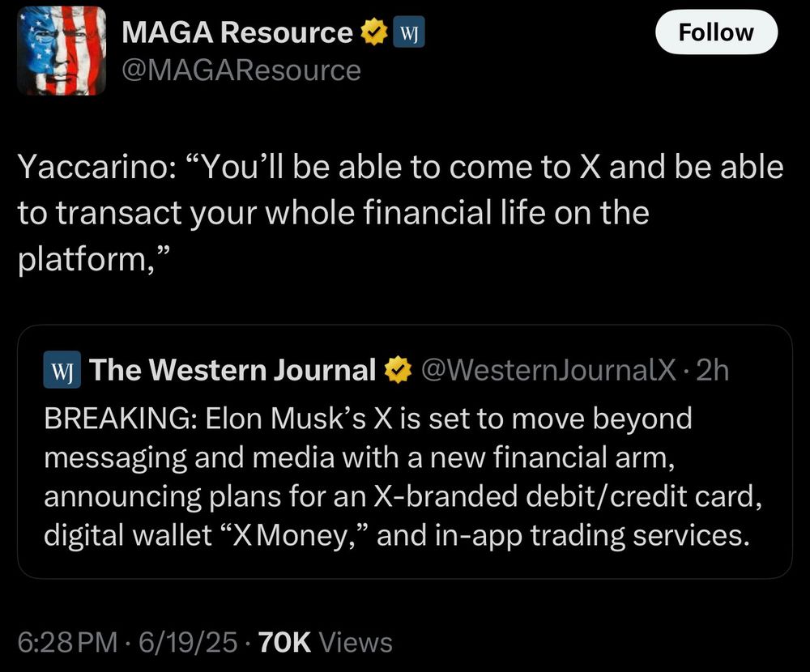This screenshot has height=672, width=810.
Task: Click the gold verified badge beside MAGA Resource
Action: [x=373, y=33]
